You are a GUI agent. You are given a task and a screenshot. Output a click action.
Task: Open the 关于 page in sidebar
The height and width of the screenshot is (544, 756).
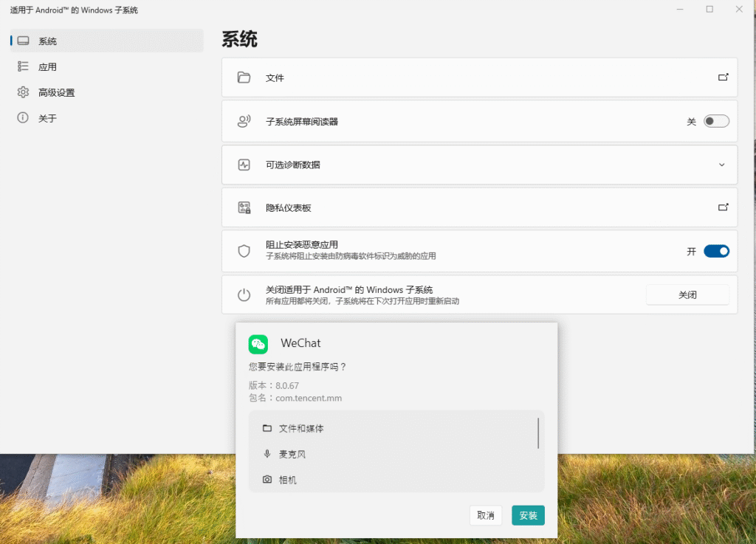(47, 118)
